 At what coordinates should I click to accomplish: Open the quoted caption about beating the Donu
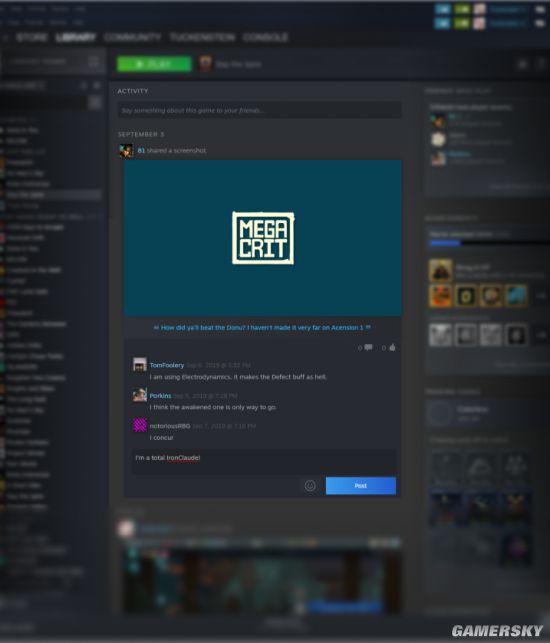click(x=262, y=327)
